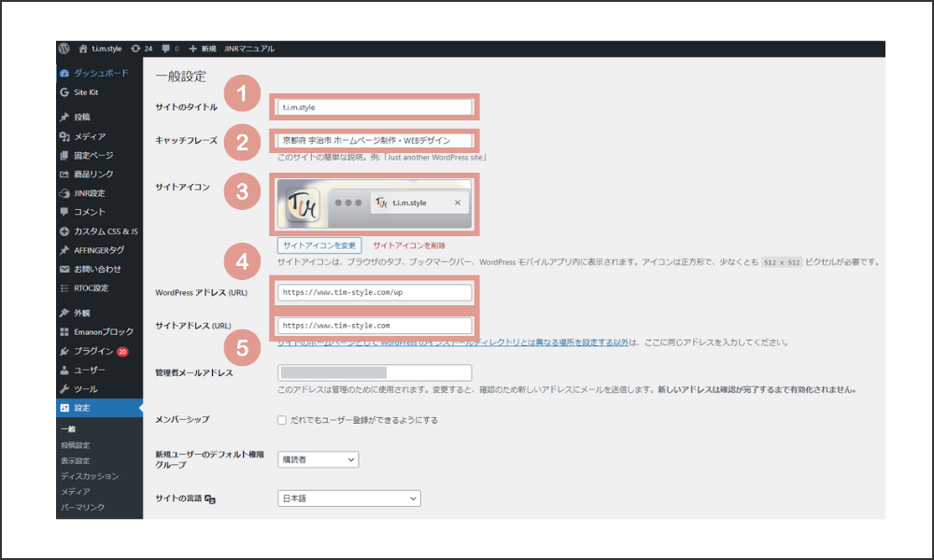
Task: Open the コメント comment icon
Action: [64, 212]
